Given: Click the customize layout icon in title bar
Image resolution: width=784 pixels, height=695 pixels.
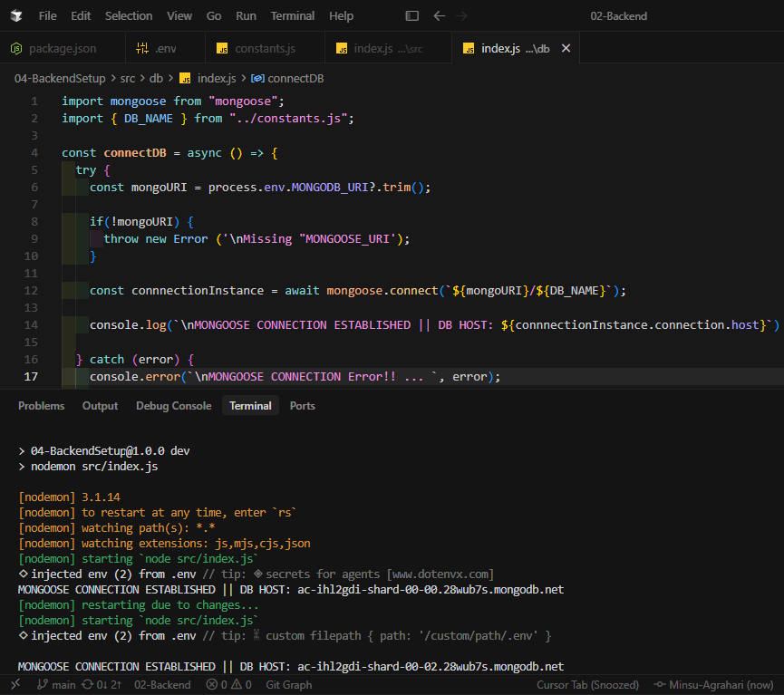Looking at the screenshot, I should [x=411, y=14].
